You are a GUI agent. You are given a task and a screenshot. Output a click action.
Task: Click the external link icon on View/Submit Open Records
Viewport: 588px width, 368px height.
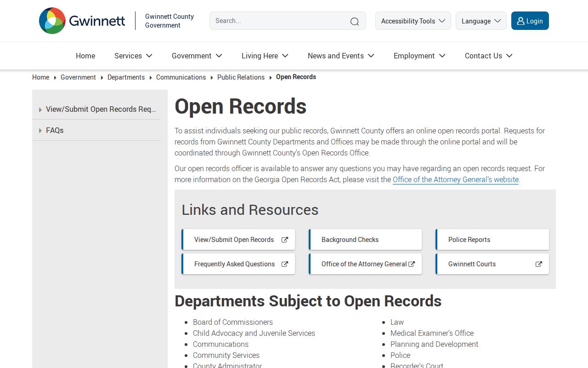pyautogui.click(x=285, y=240)
